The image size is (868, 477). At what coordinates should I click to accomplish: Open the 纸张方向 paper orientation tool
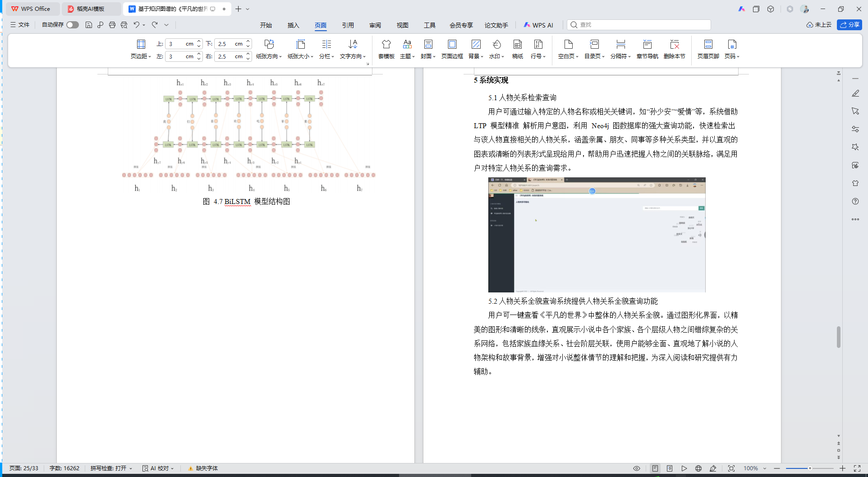(269, 49)
